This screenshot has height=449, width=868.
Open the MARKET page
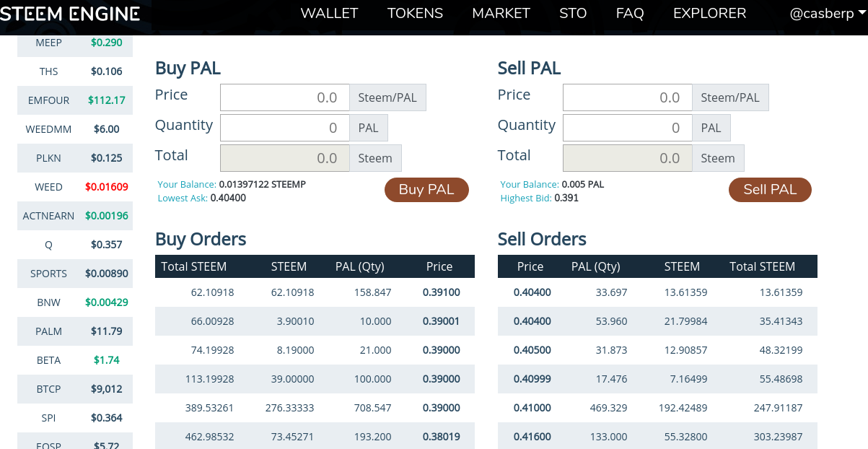click(501, 13)
